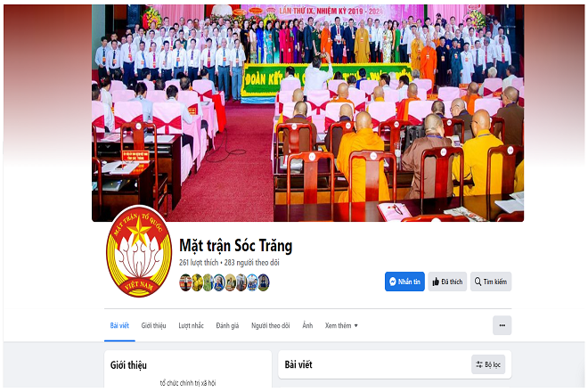Click the filter sliders icon in Bộ lọc
This screenshot has width=588, height=392.
479,364
